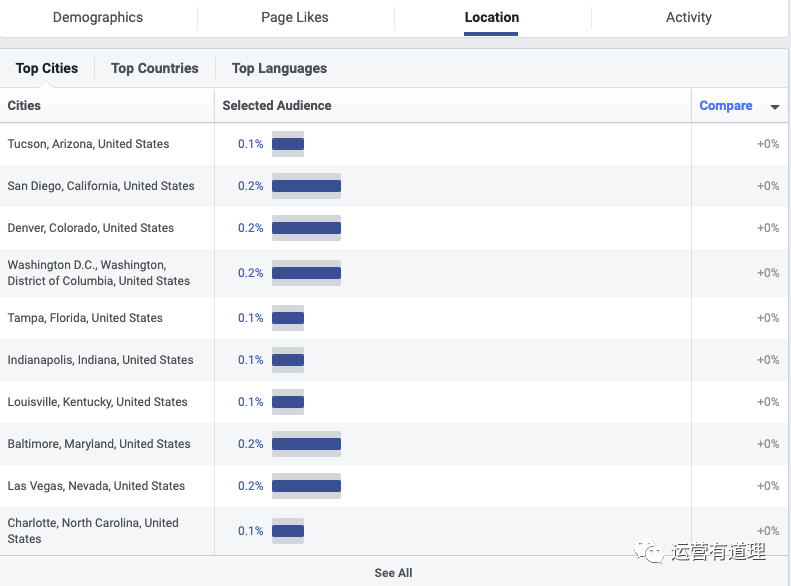Click See All at the bottom

(393, 573)
